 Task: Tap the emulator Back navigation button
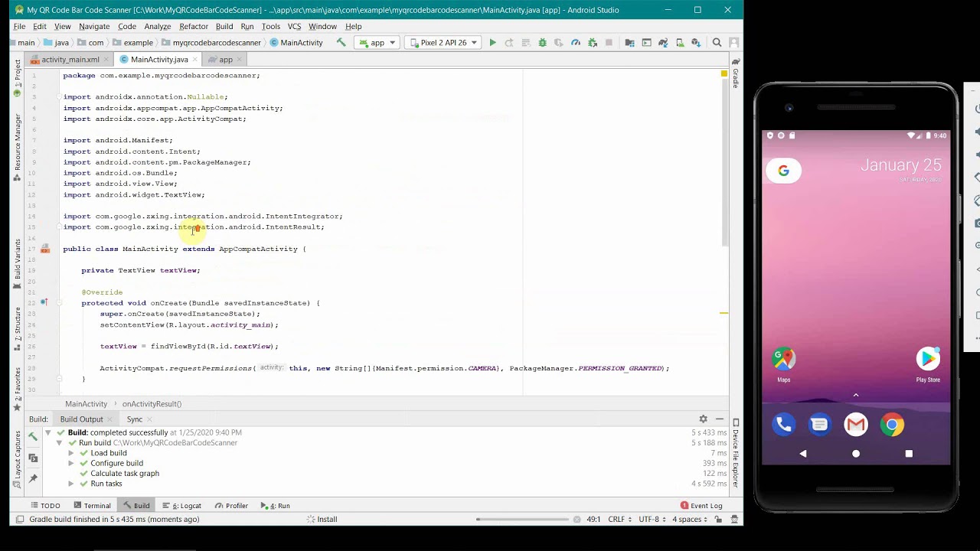coord(802,454)
